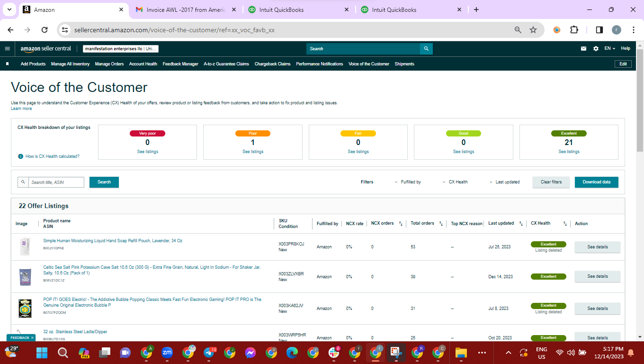The height and width of the screenshot is (364, 644).
Task: Click the page vertical scrollbar
Action: 640,100
